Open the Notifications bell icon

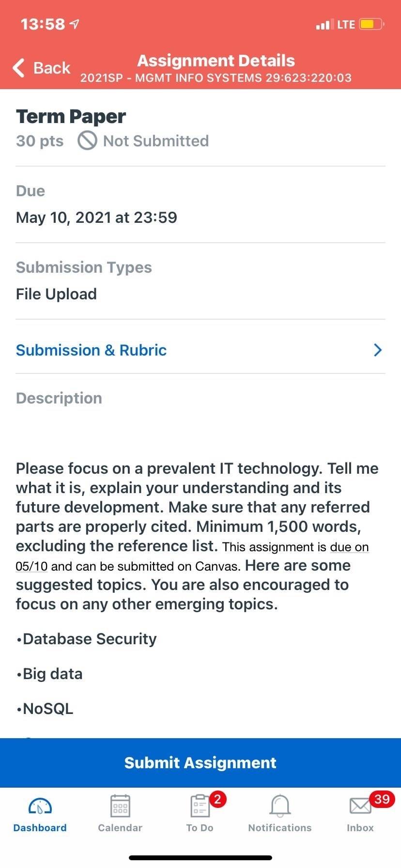[280, 806]
